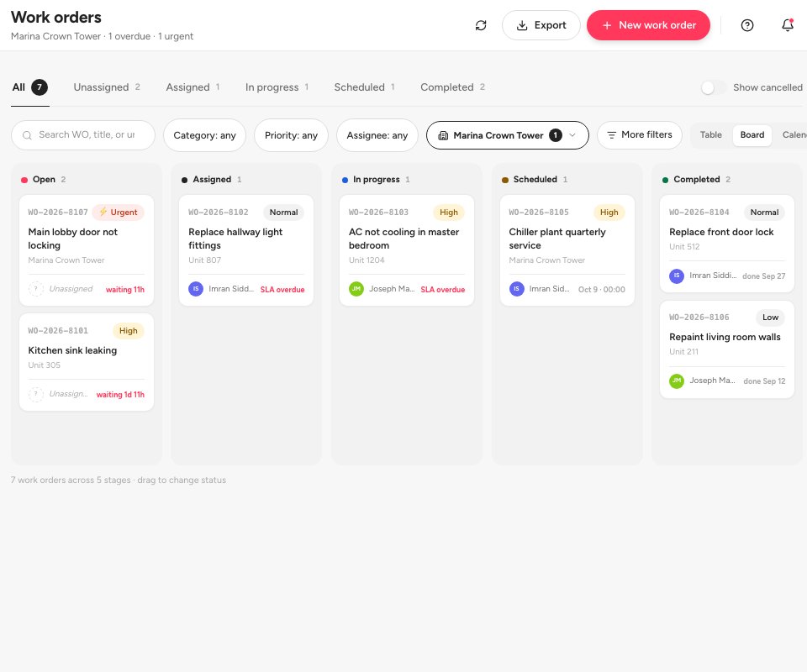
Task: Switch to Calendar view
Action: tap(793, 135)
